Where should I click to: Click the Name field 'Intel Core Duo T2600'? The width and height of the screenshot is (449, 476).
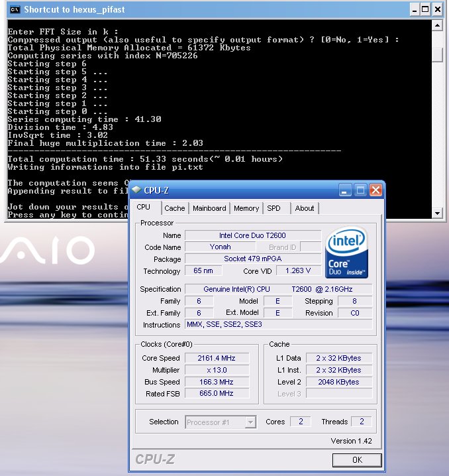tap(253, 235)
